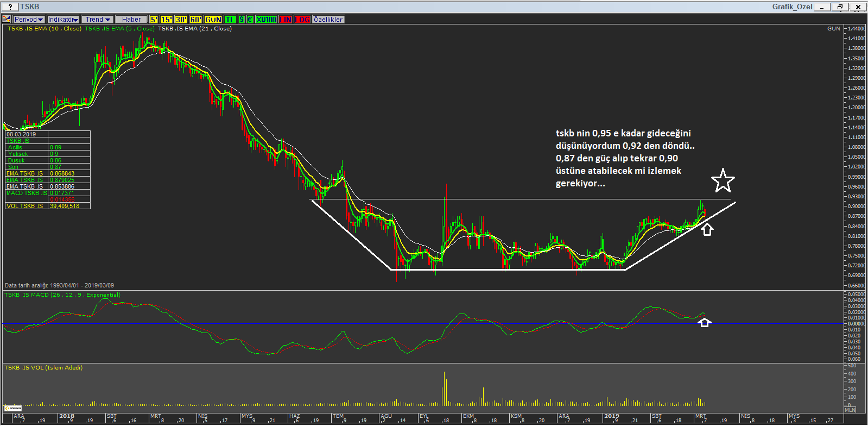
Task: Click the Turkish annotation text on chart
Action: coord(625,158)
